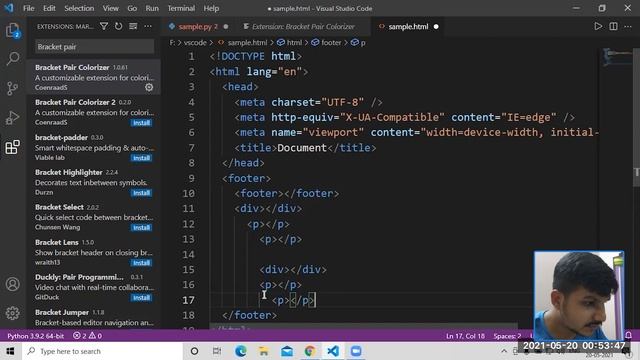Select the sample.html editor tab

point(408,27)
